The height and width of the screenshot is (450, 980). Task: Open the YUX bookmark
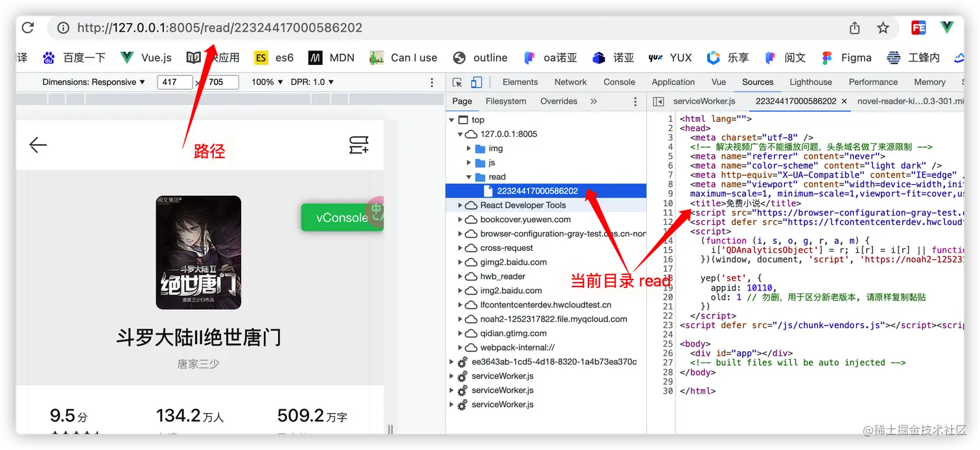tap(670, 58)
